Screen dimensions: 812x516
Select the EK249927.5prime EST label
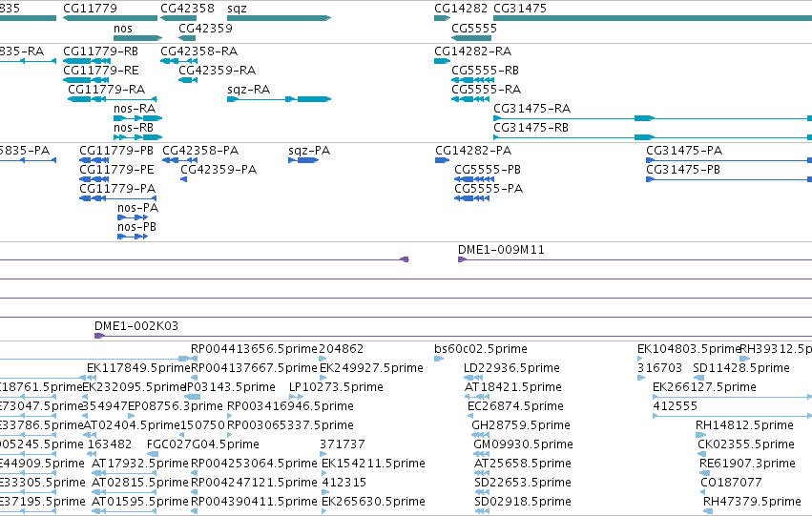click(x=372, y=368)
